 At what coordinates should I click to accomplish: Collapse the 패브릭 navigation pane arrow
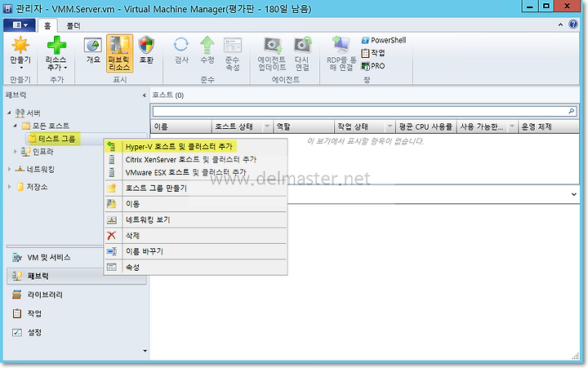[x=144, y=95]
